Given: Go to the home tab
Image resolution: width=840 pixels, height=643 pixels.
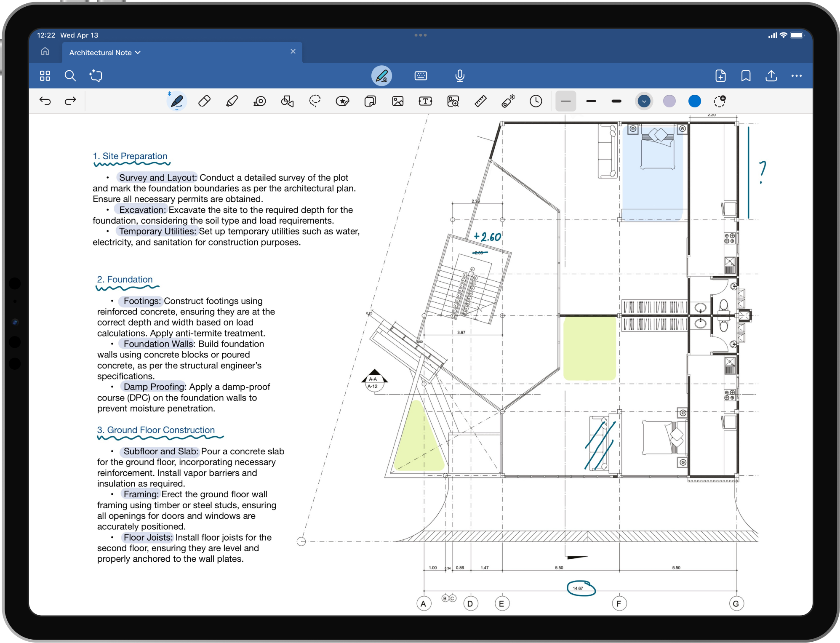Looking at the screenshot, I should pos(45,52).
